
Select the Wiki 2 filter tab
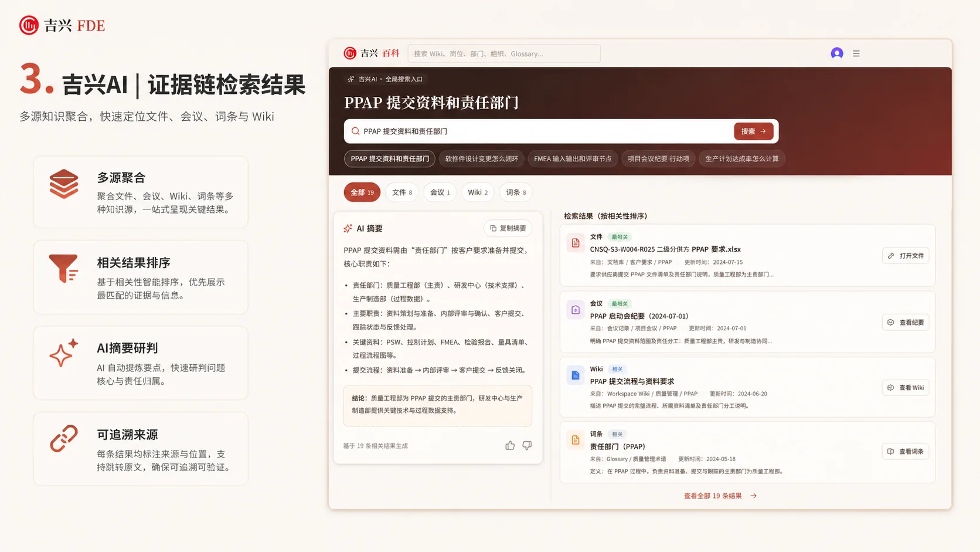478,192
